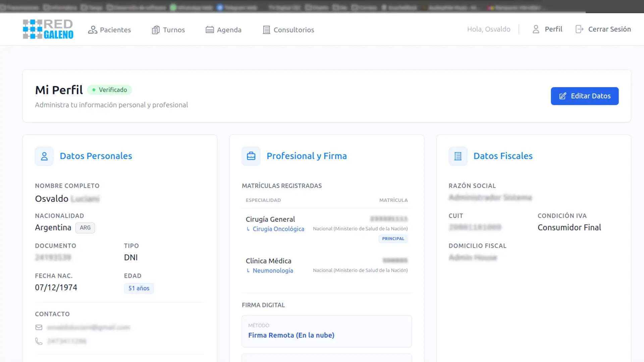Click the 51 años age badge
Screen dimensions: 644x362
click(139, 288)
